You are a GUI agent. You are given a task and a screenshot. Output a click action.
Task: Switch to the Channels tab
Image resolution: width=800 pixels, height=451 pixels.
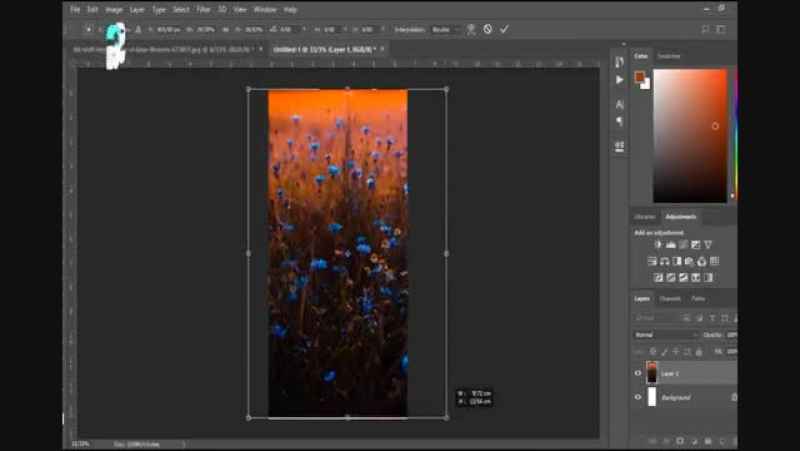click(x=671, y=298)
